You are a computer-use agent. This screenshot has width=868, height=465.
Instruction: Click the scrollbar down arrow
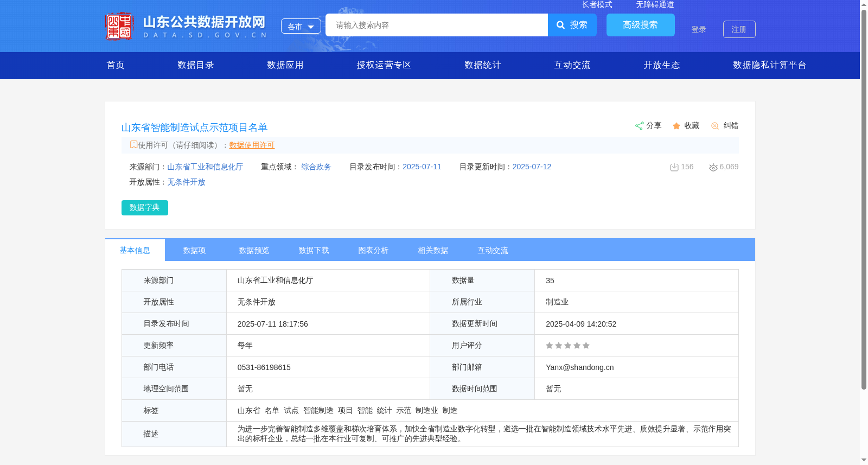click(864, 461)
